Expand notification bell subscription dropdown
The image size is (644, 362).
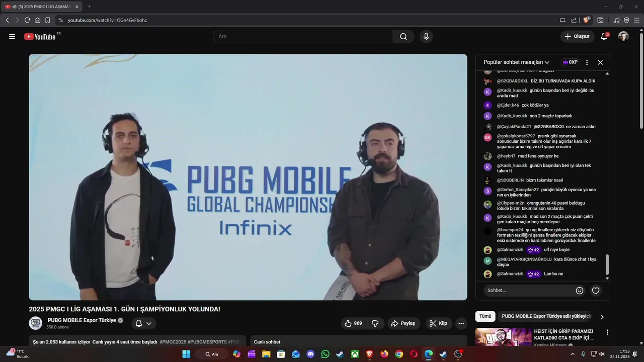pos(144,323)
